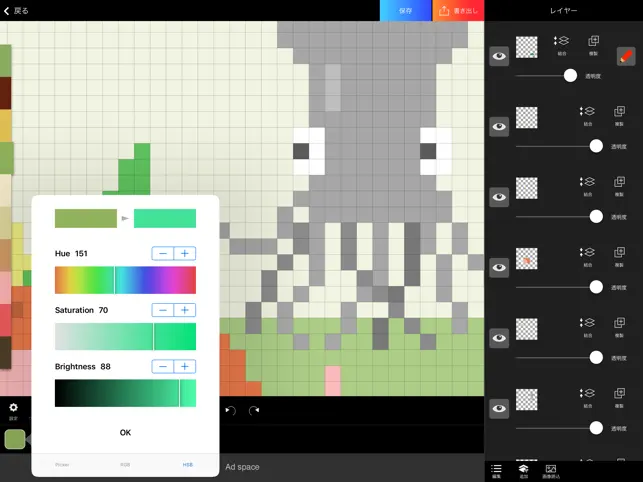Screen dimensions: 643x482
Task: Click the redo arrow icon
Action: pyautogui.click(x=254, y=410)
